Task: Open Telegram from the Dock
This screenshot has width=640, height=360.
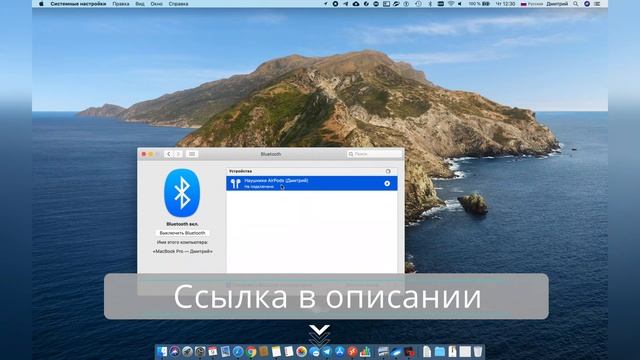Action: pos(327,351)
